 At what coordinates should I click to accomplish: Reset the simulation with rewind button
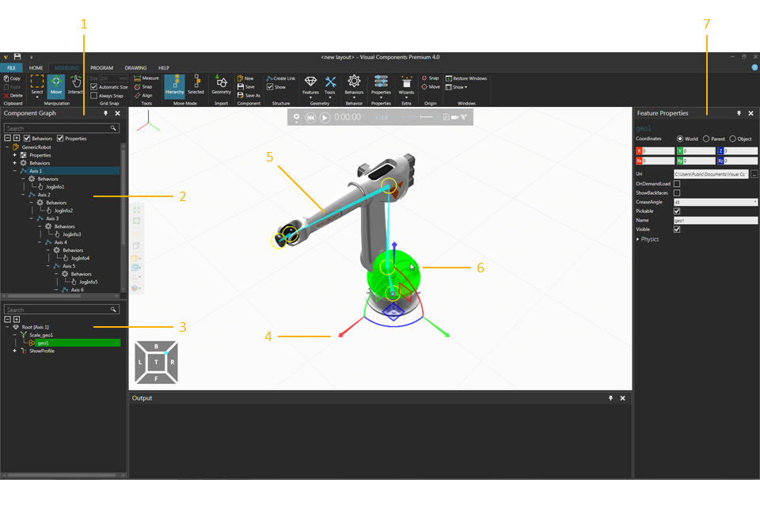[x=311, y=117]
